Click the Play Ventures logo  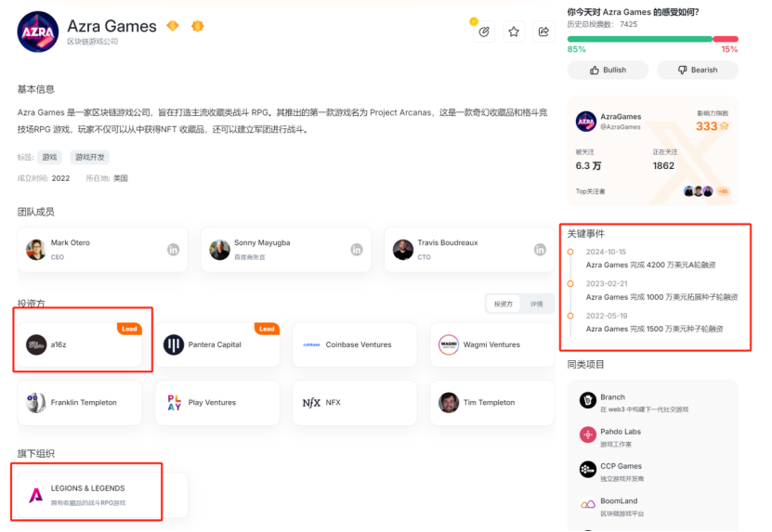point(175,403)
